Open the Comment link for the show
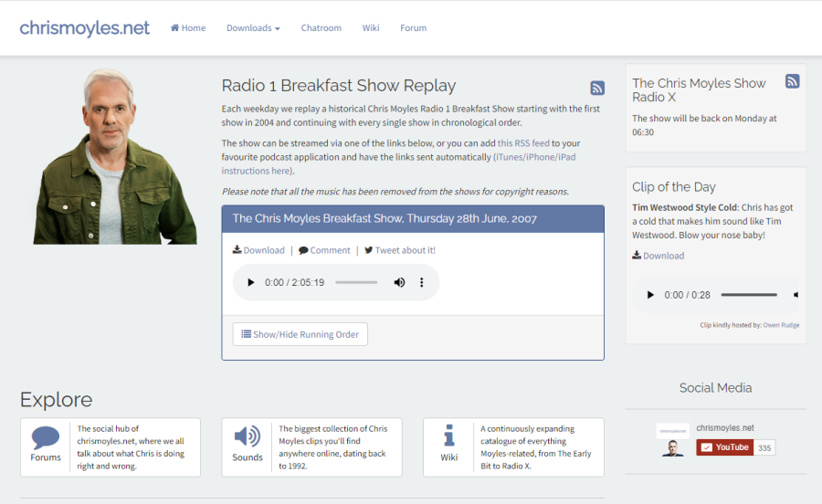 pyautogui.click(x=324, y=250)
